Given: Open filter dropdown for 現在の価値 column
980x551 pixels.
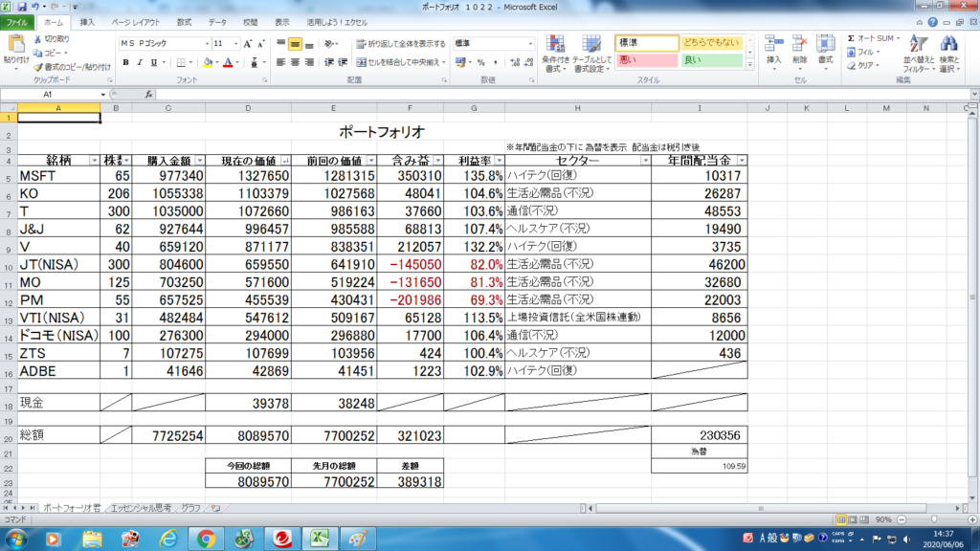Looking at the screenshot, I should 285,161.
